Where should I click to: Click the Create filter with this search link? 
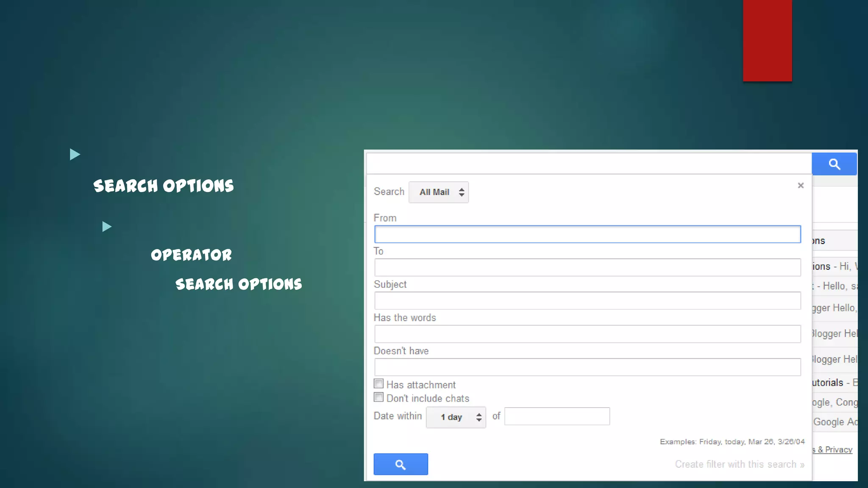click(x=739, y=464)
